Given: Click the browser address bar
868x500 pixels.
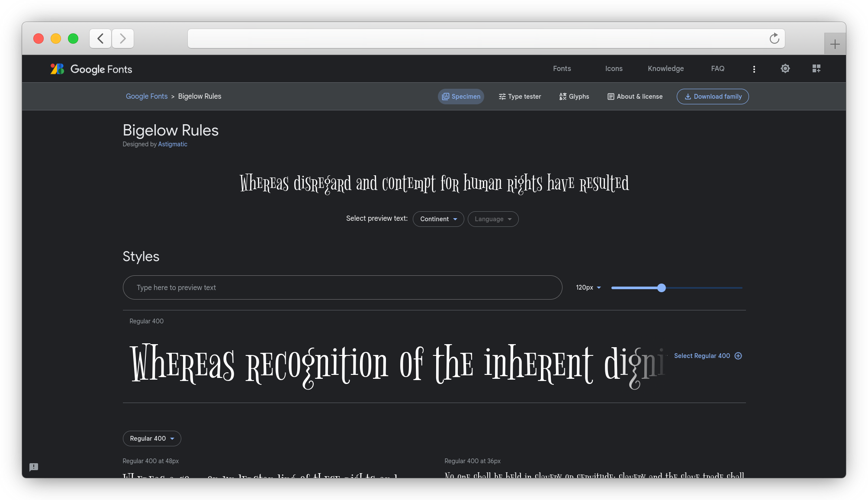Looking at the screenshot, I should click(x=486, y=39).
